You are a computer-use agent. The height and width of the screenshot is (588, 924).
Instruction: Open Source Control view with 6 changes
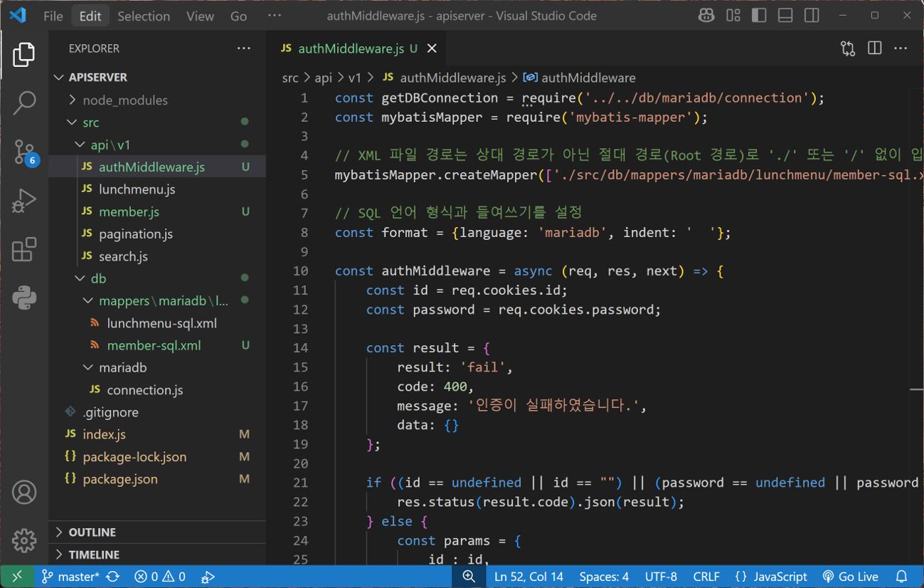(24, 152)
